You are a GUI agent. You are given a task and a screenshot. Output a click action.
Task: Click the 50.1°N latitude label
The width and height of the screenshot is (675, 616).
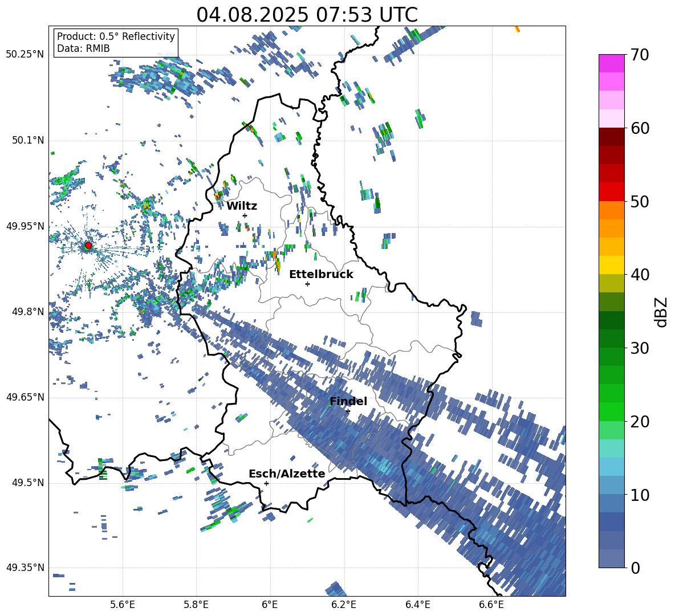[x=28, y=140]
